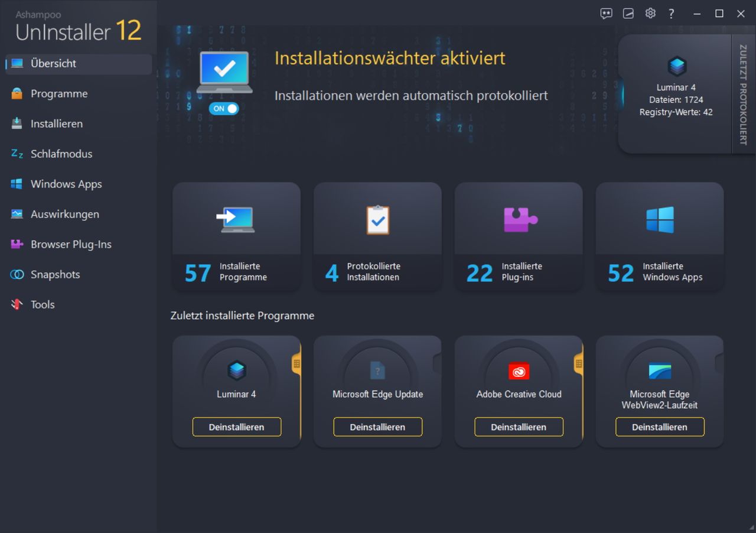
Task: Click the 'Installationen werden automatisch protokolliert' text
Action: click(411, 96)
